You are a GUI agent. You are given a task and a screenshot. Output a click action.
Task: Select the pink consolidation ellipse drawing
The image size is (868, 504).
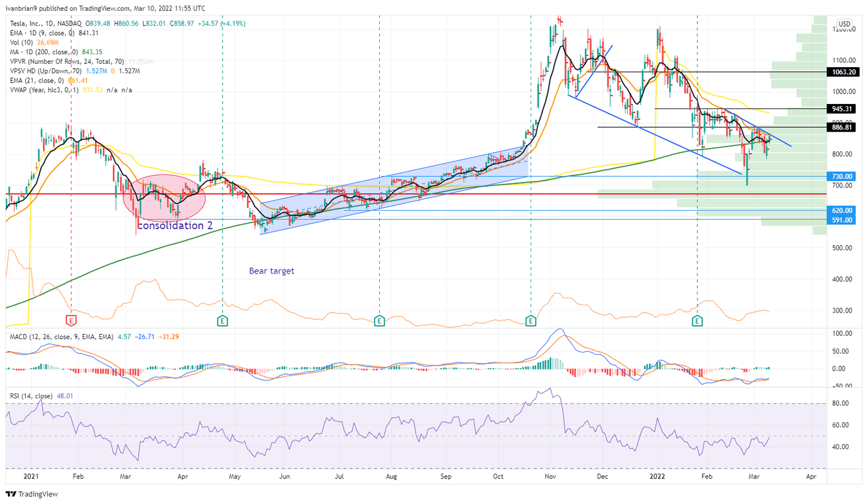tap(164, 198)
